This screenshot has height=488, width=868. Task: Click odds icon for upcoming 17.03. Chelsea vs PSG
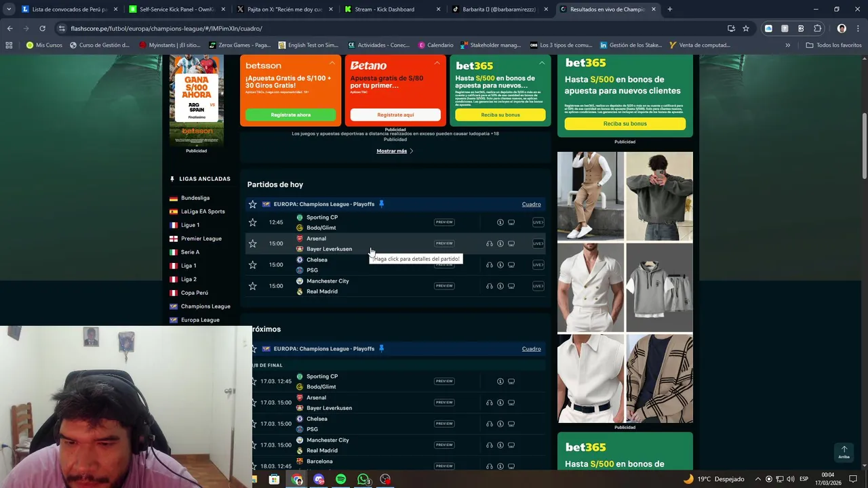[x=500, y=424]
